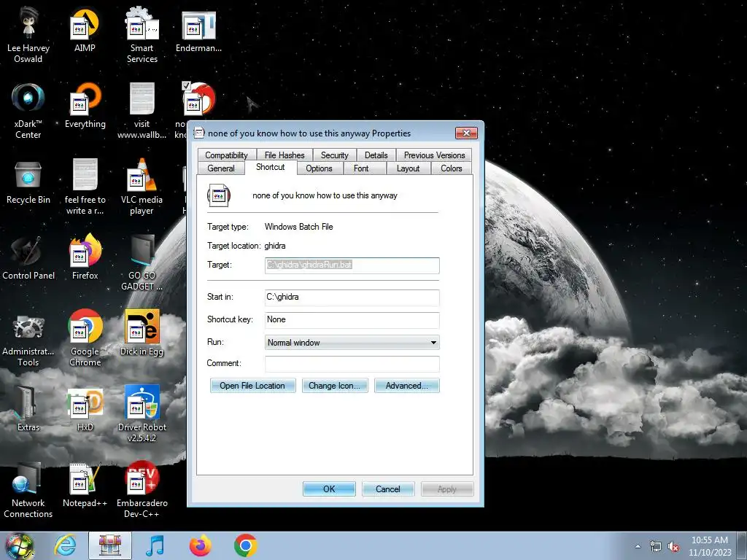Select the 'feel free to write a r...' file
747x560 pixels.
(85, 186)
